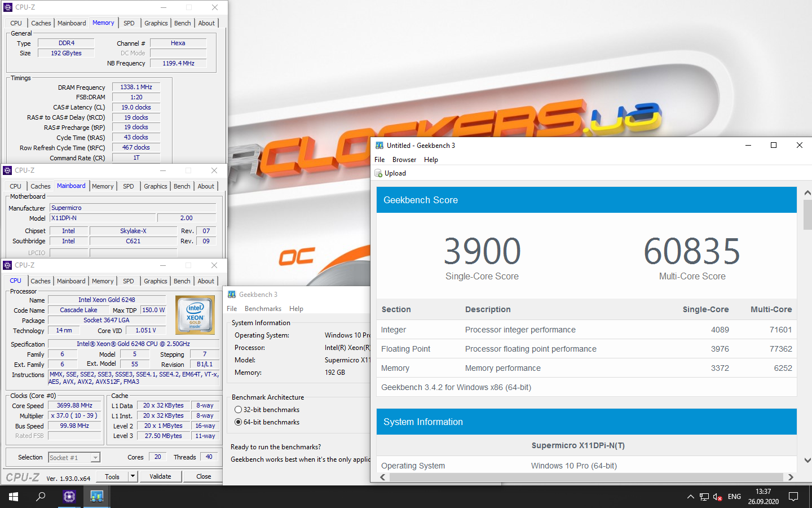Click scroll down arrow in Geekbench results
The image size is (812, 508).
(807, 461)
